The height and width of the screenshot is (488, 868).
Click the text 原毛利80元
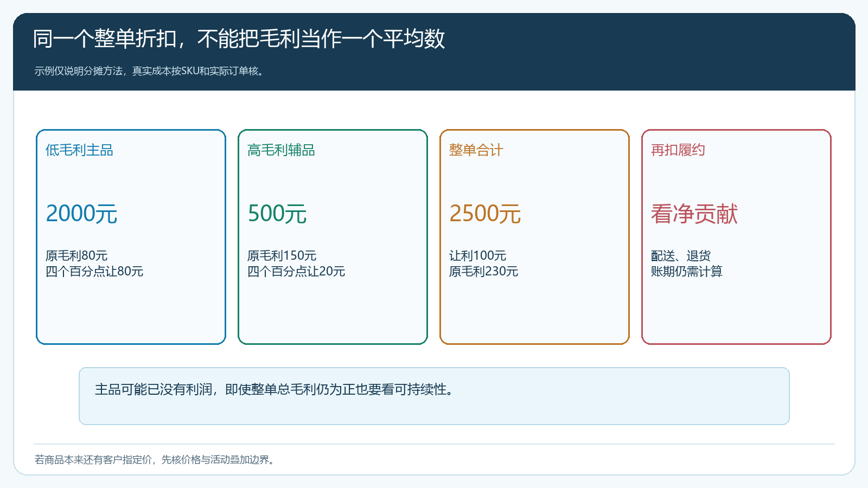(x=76, y=255)
